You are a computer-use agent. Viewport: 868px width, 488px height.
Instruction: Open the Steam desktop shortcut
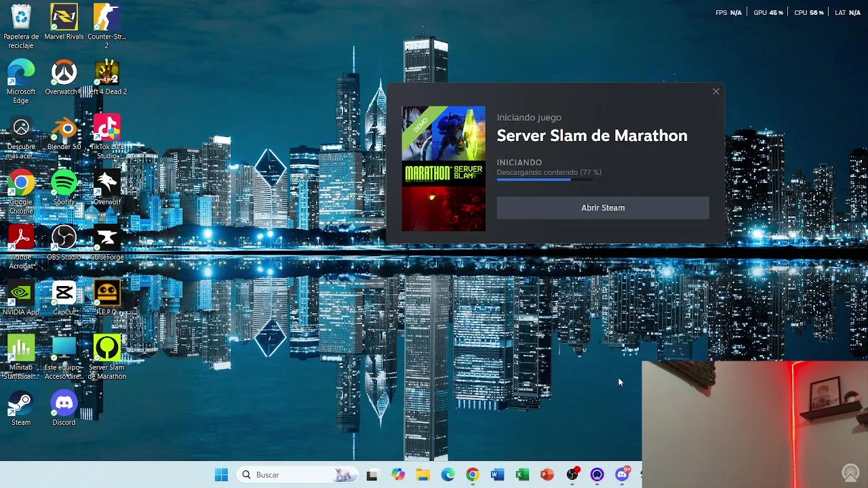pyautogui.click(x=21, y=408)
